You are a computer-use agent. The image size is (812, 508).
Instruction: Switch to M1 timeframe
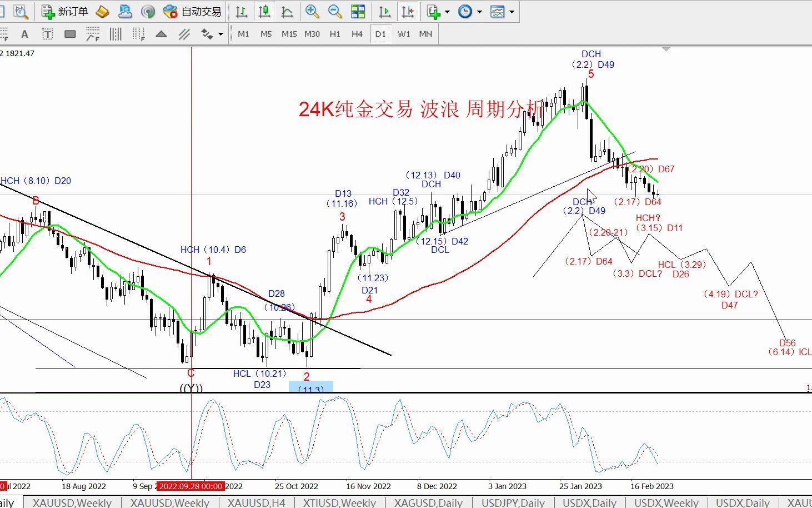[x=243, y=34]
